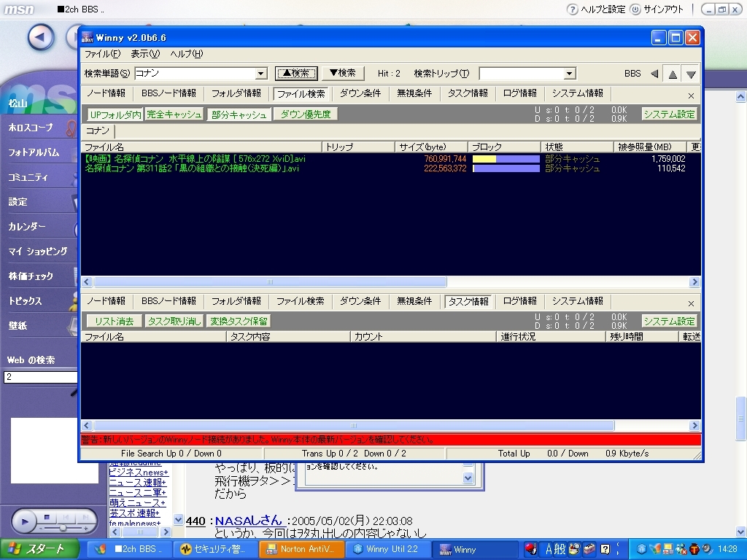Switch file search pane to ノード情報 tab

(x=106, y=93)
